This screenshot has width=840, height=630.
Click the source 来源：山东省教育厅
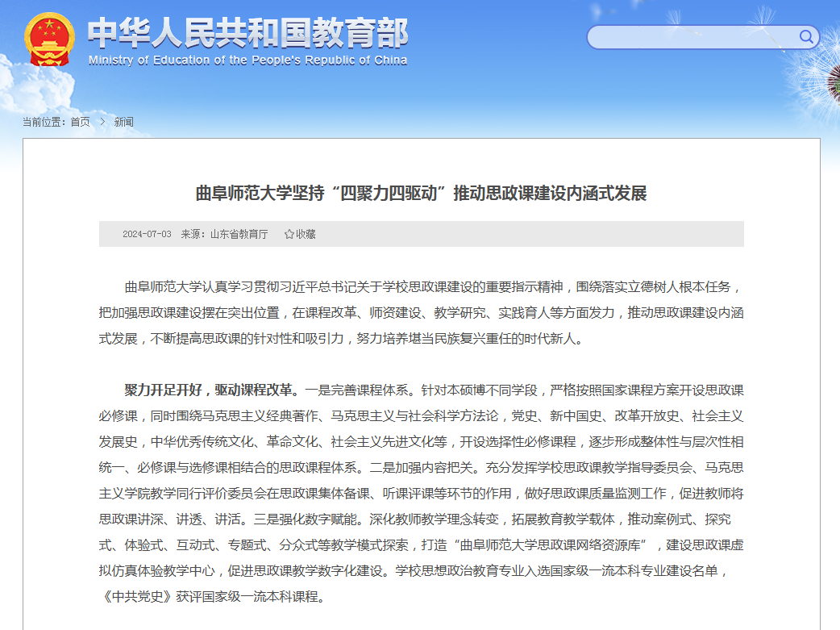(224, 234)
